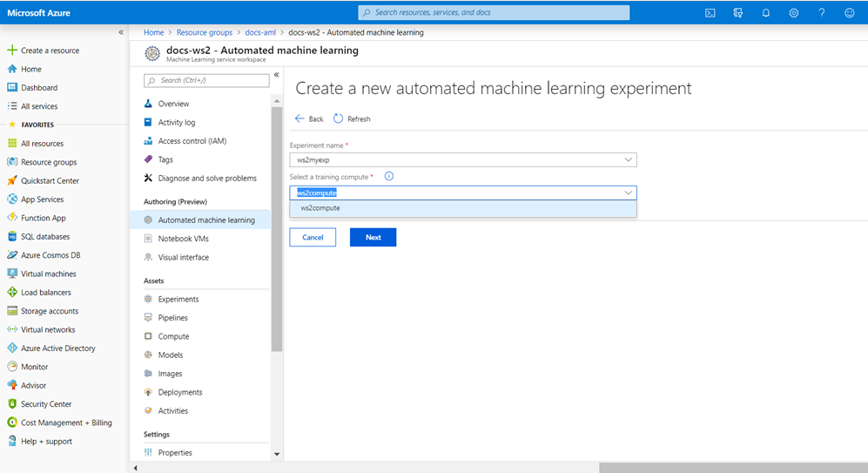
Task: Click the Storage accounts icon
Action: tap(12, 311)
